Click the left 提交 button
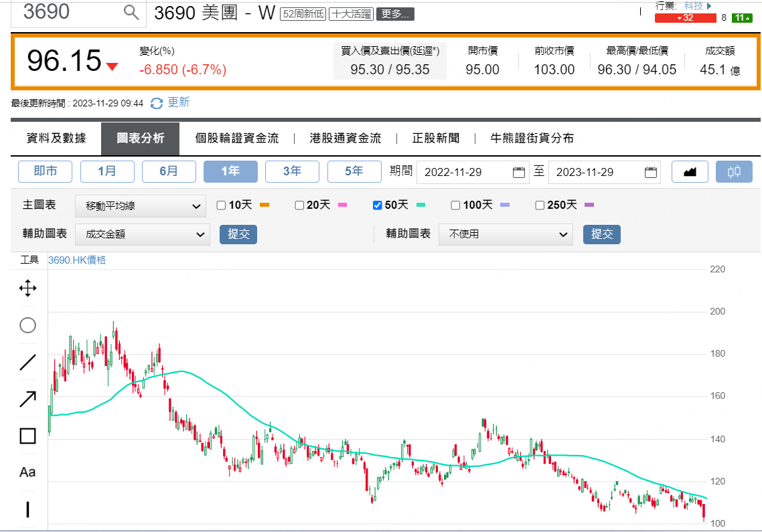The width and height of the screenshot is (762, 532). (x=238, y=234)
